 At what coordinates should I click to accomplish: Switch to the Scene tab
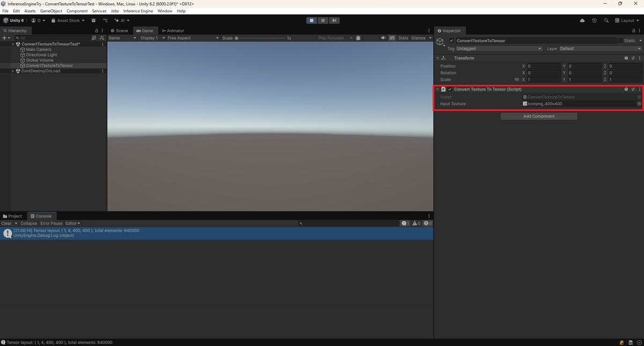(x=119, y=31)
